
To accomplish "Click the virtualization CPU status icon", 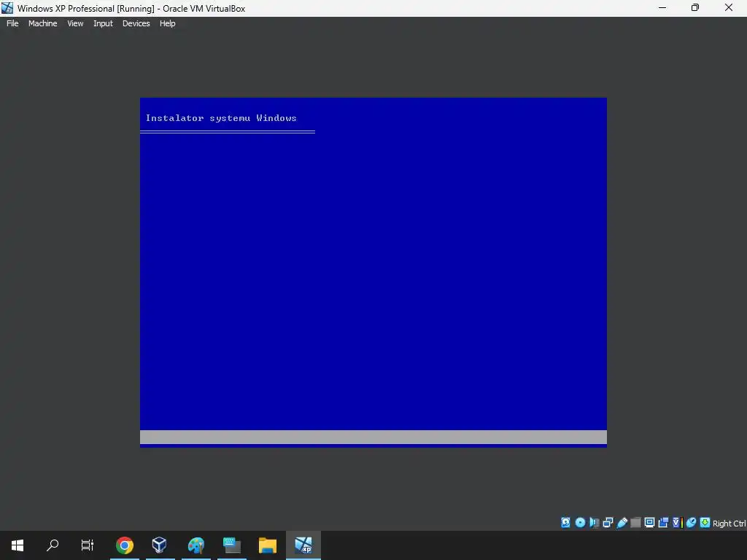I will coord(678,522).
